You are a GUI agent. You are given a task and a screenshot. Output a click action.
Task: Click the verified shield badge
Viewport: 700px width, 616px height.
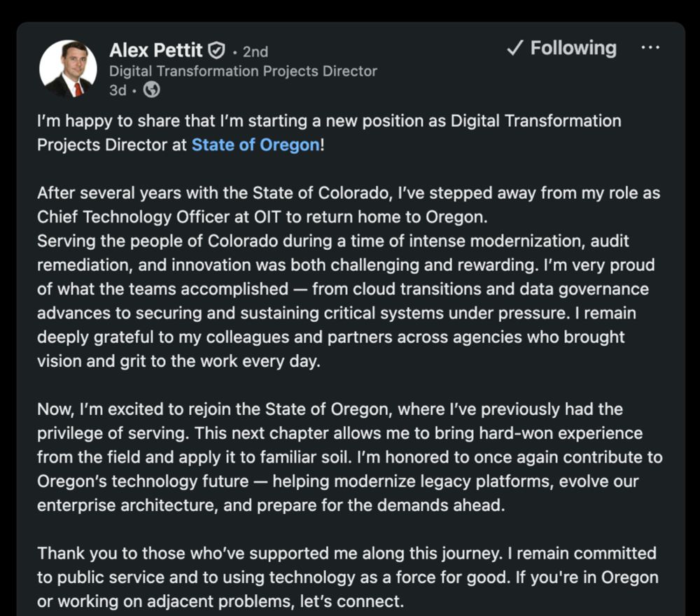(217, 50)
